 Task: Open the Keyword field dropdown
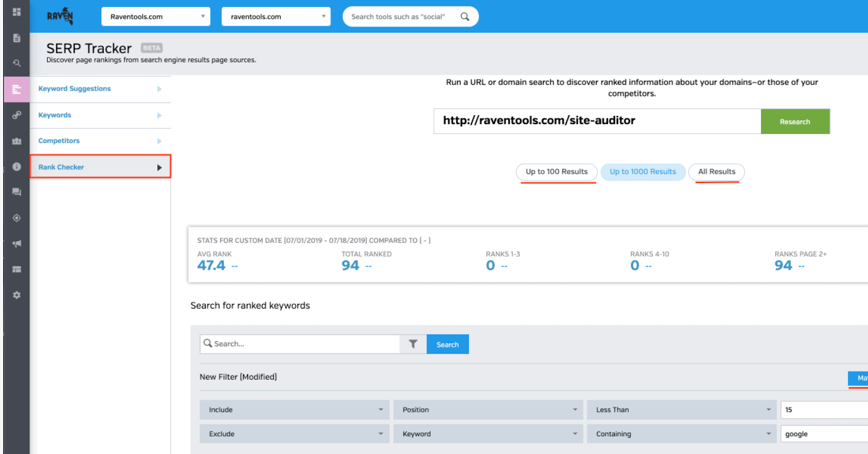pyautogui.click(x=488, y=434)
